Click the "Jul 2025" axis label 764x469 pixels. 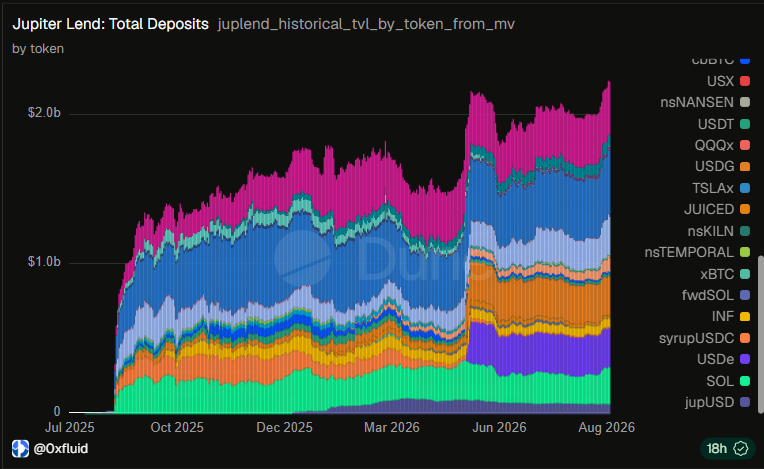[70, 427]
